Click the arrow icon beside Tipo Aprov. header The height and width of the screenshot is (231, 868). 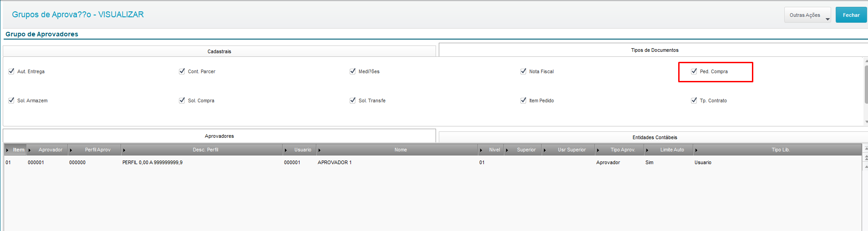point(598,150)
